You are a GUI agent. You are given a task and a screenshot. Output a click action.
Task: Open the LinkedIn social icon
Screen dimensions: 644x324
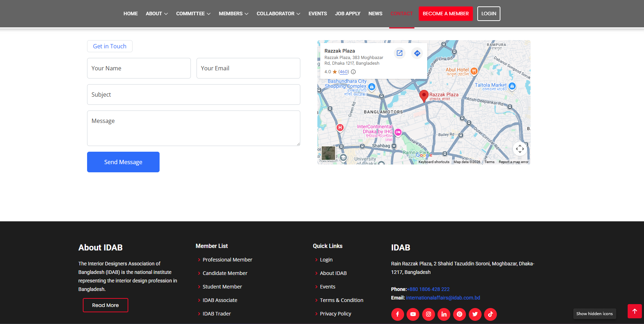(444, 314)
